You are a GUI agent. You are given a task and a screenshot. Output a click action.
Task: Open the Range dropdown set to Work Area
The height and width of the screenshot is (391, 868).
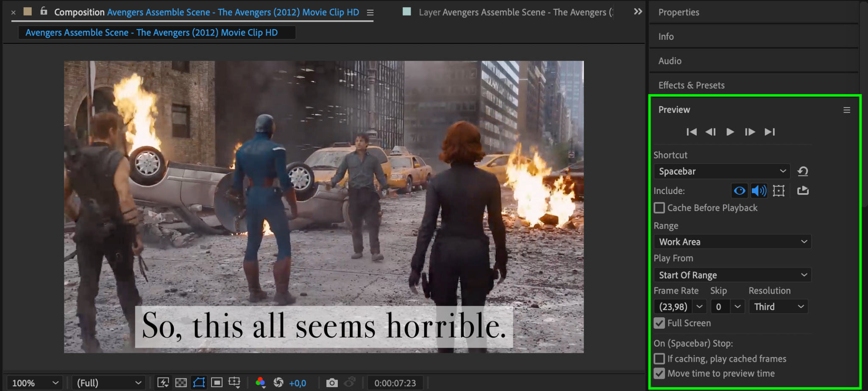coord(732,242)
